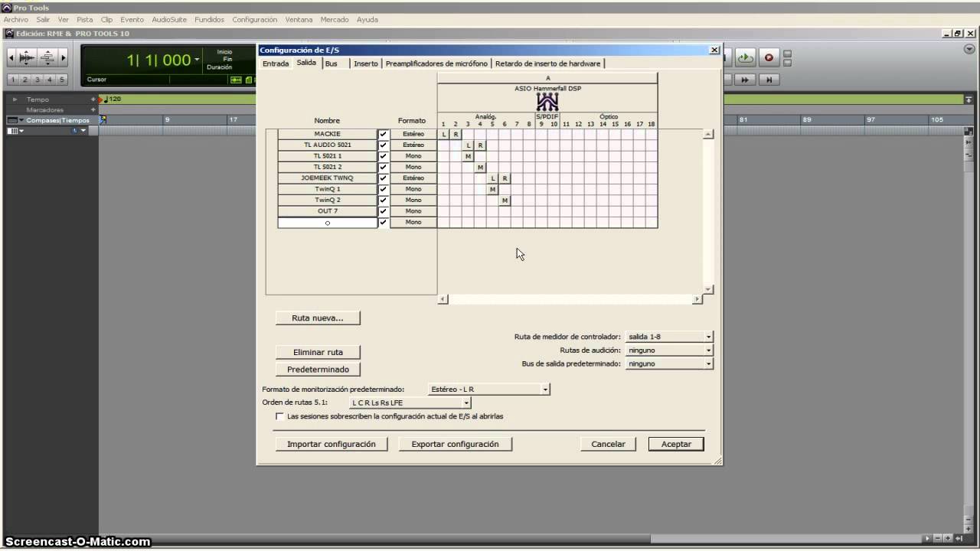The image size is (980, 551).
Task: Click the Eliminar ruta button
Action: click(318, 352)
